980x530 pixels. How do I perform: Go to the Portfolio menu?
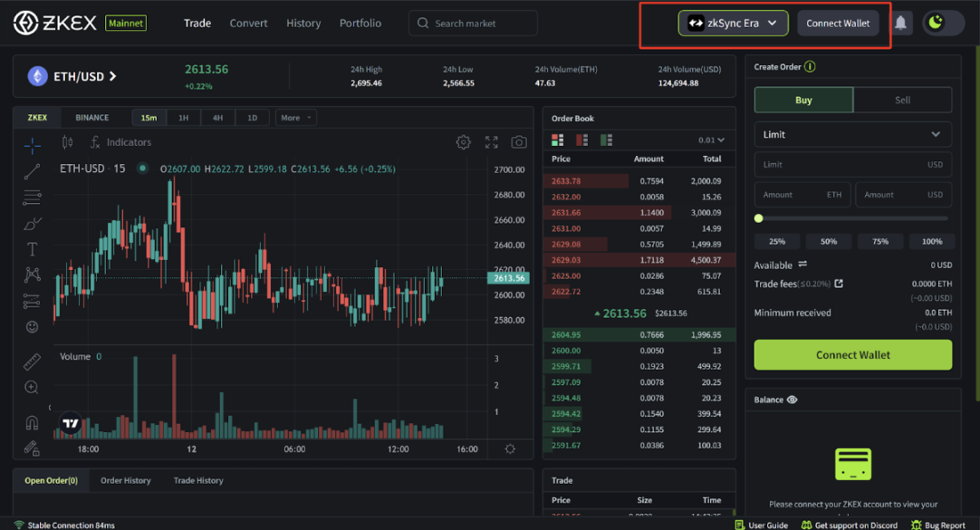[360, 24]
